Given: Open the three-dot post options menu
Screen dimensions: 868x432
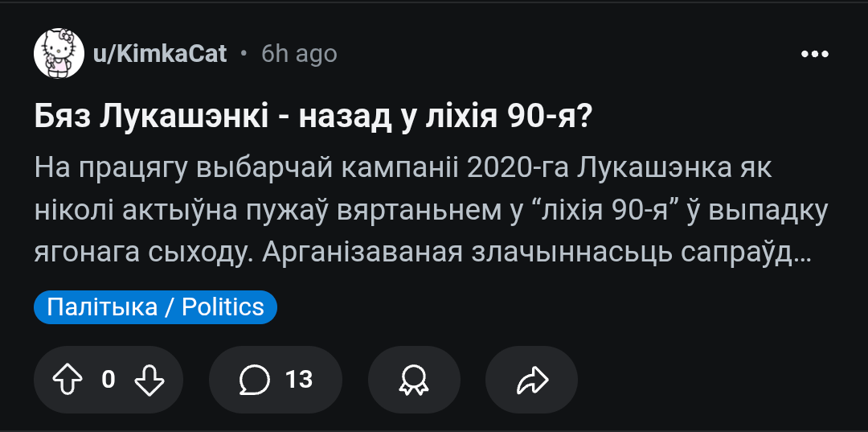Looking at the screenshot, I should coord(815,54).
